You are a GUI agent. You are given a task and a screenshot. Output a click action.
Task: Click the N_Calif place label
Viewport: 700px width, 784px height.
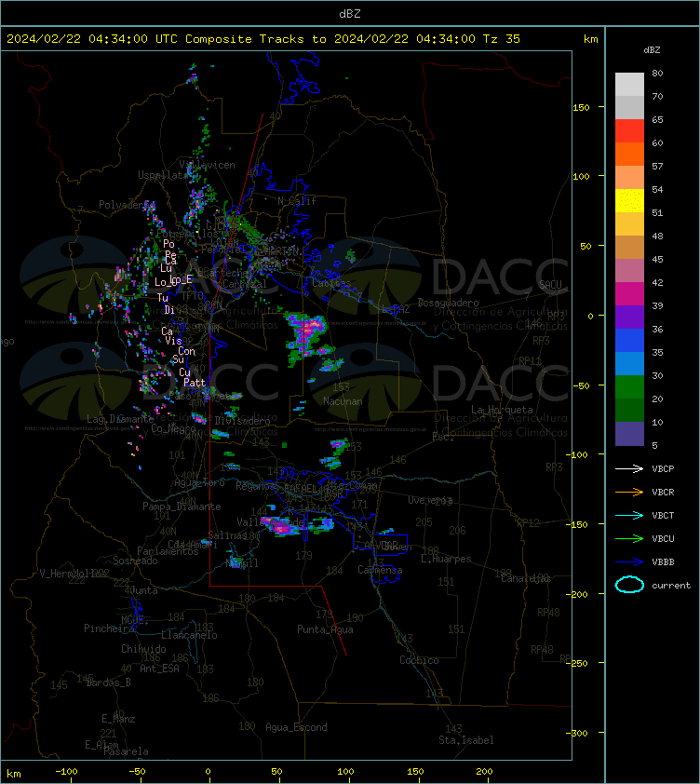click(x=297, y=201)
